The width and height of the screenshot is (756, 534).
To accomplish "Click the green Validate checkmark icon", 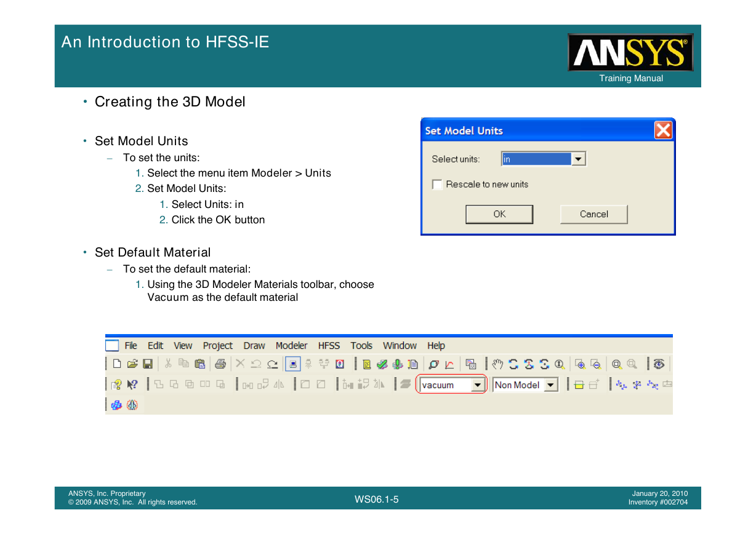I will (x=382, y=364).
